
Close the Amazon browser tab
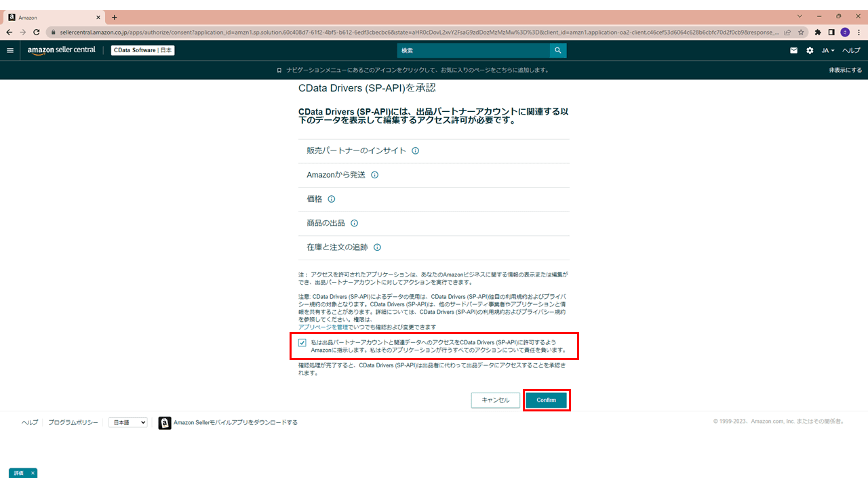(x=98, y=17)
